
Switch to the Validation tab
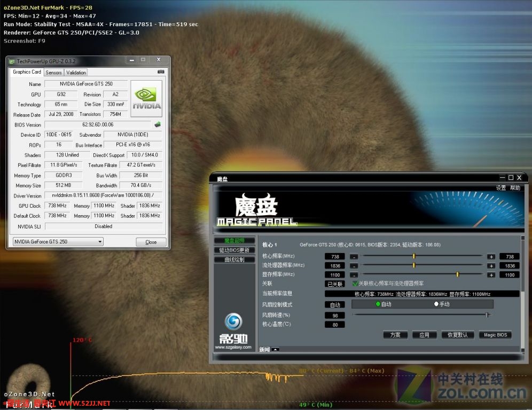(x=76, y=73)
